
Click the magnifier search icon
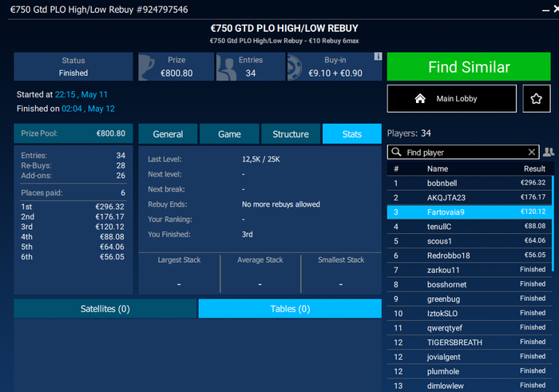pos(396,152)
